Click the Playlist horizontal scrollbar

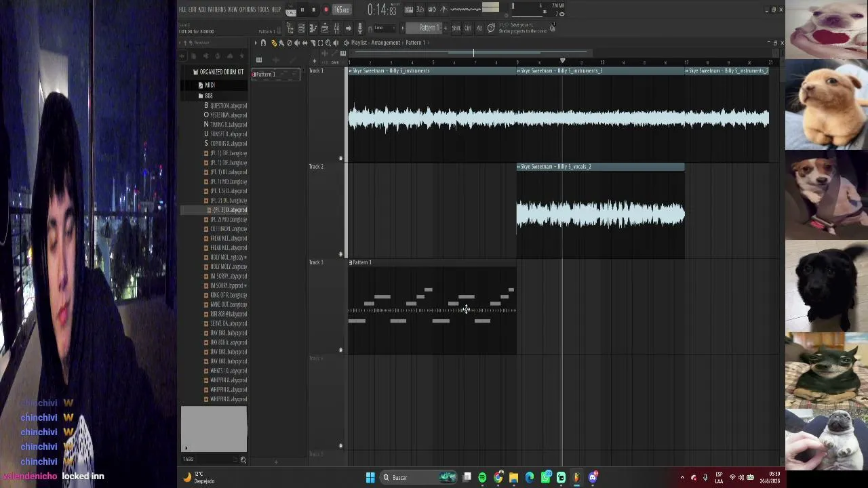[473, 53]
